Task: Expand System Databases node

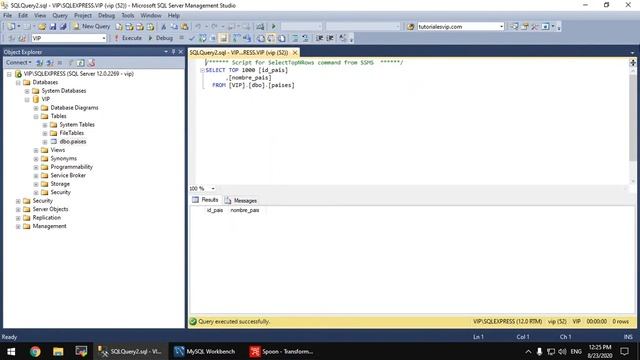Action: pos(27,91)
